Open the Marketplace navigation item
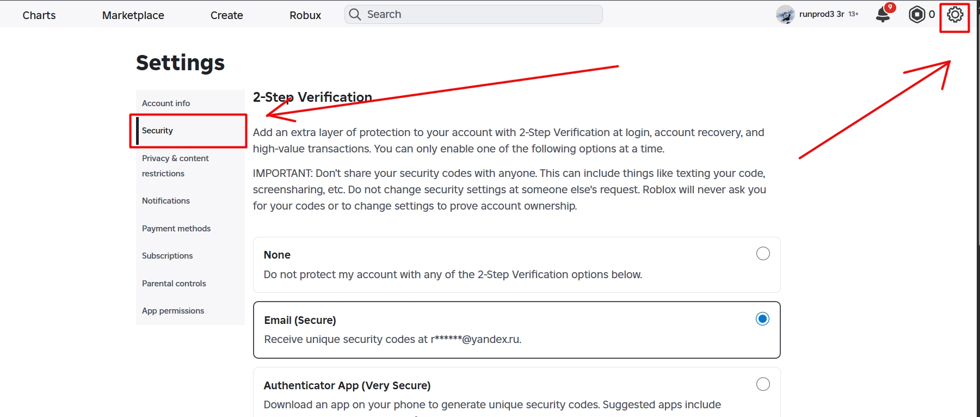980x417 pixels. [133, 15]
